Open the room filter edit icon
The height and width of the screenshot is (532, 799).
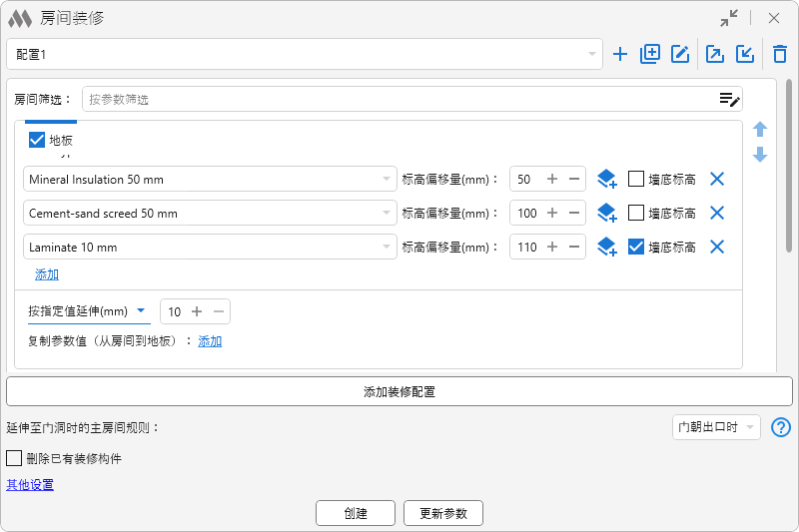pos(729,99)
